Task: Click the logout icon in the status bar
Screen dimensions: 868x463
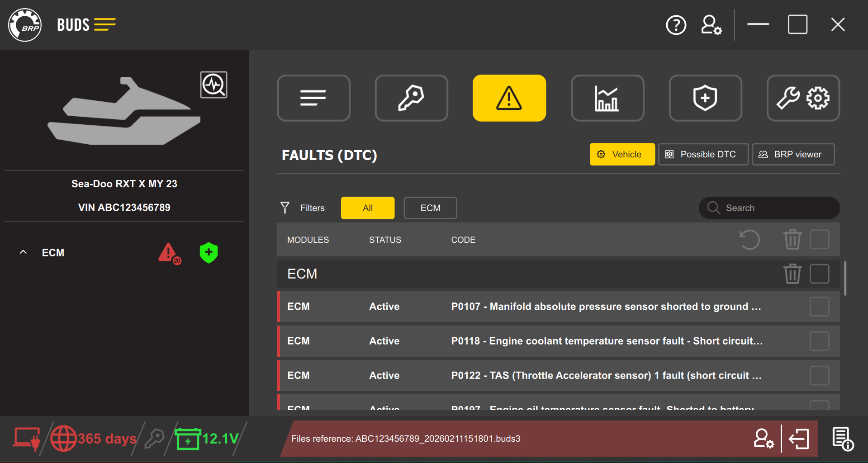Action: (799, 439)
